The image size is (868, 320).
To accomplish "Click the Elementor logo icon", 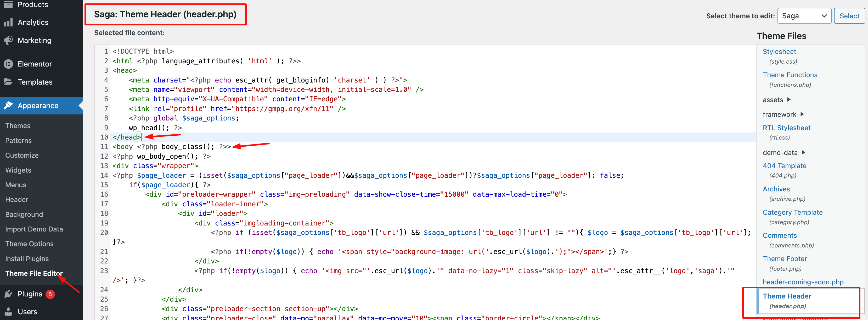I will click(x=8, y=64).
